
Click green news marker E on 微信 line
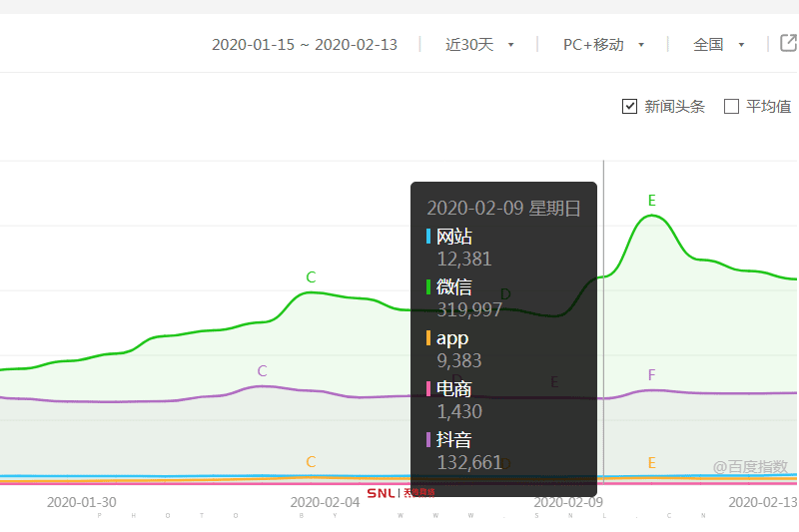[652, 201]
